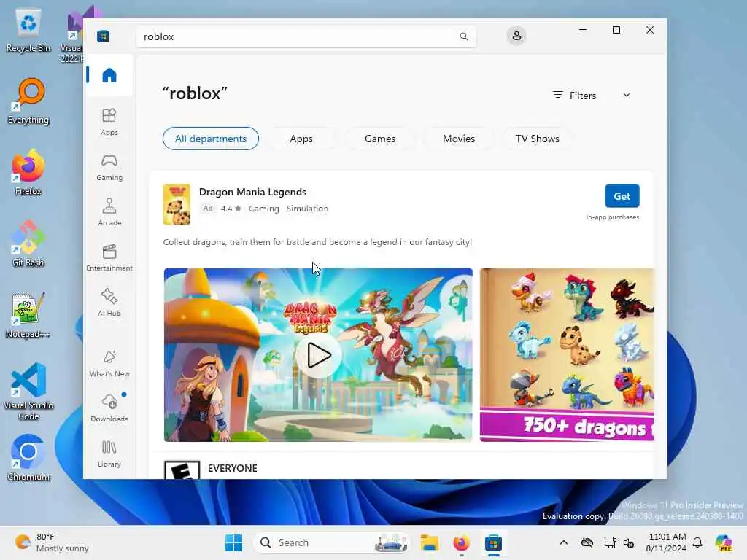The image size is (747, 560).
Task: Select the Movies department tab
Action: tap(458, 139)
